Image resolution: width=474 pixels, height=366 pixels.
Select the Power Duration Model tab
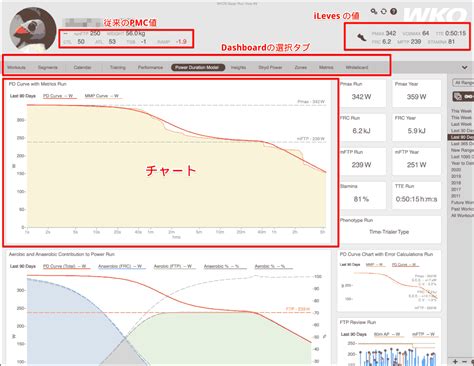coord(198,68)
